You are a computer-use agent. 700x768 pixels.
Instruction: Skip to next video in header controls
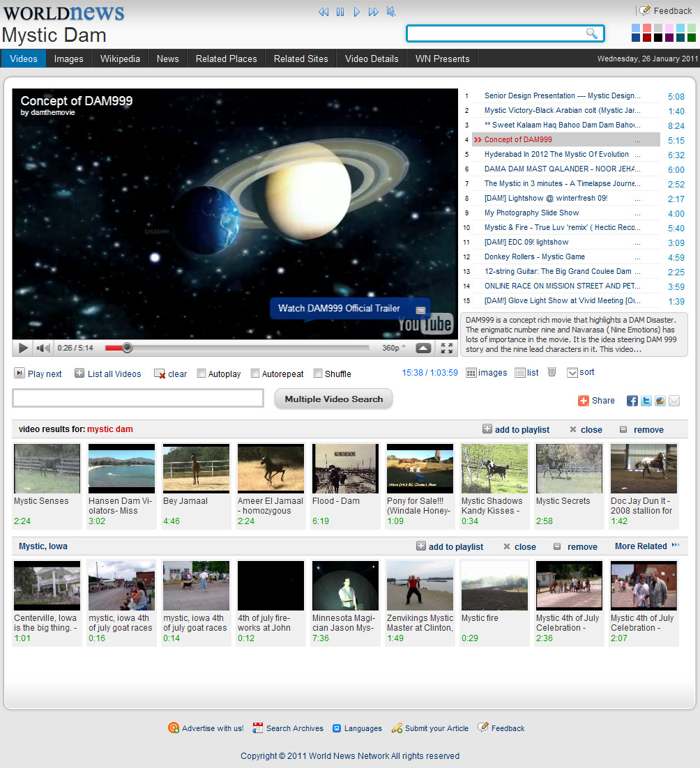(x=374, y=12)
